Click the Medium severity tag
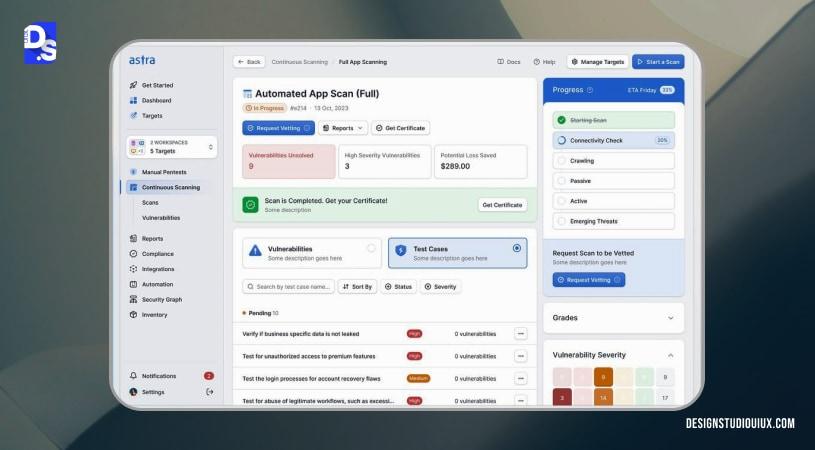 tap(418, 378)
